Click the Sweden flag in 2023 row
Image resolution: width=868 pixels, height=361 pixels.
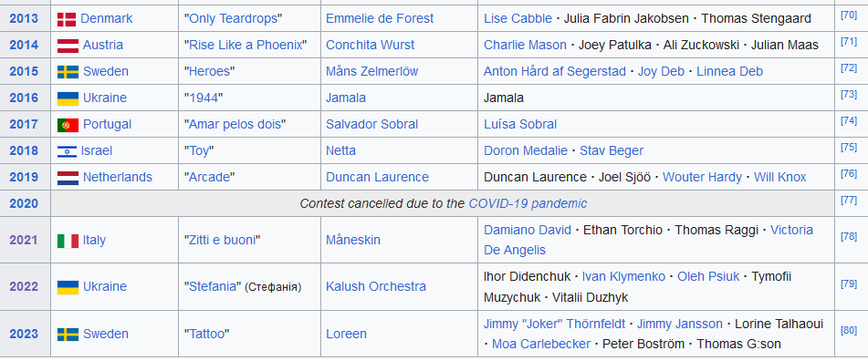coord(68,335)
